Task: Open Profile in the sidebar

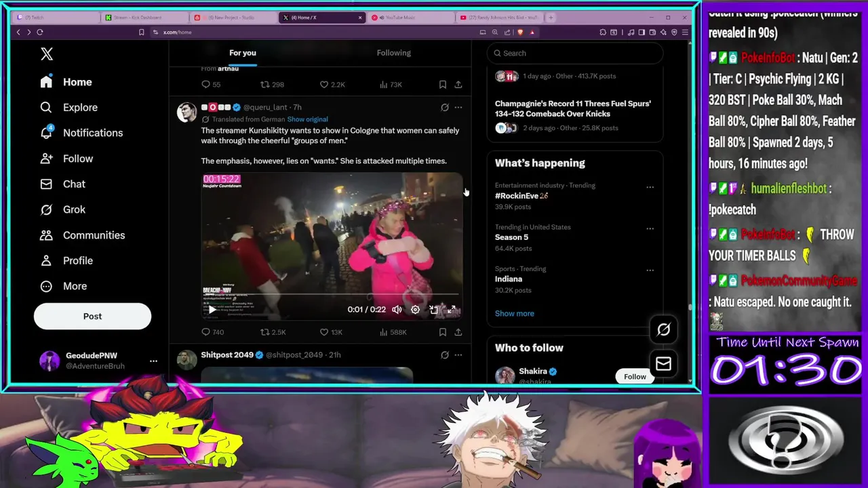Action: click(x=66, y=260)
